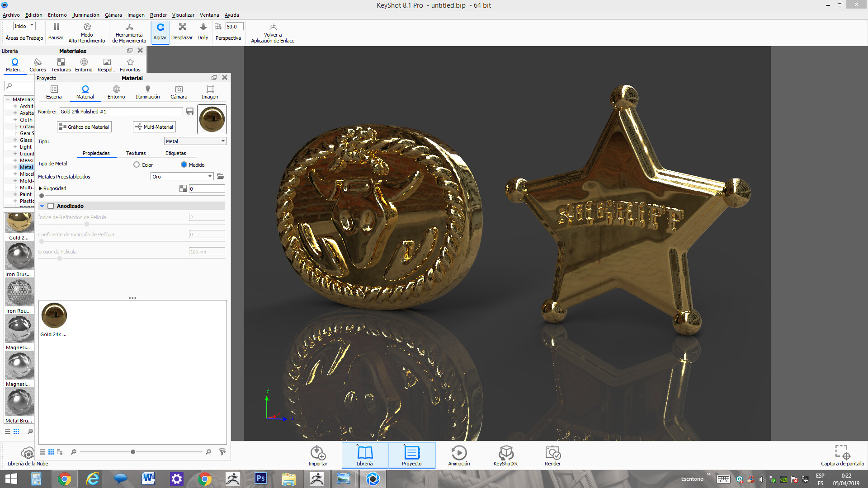Save material to library icon
868x488 pixels.
pyautogui.click(x=190, y=111)
